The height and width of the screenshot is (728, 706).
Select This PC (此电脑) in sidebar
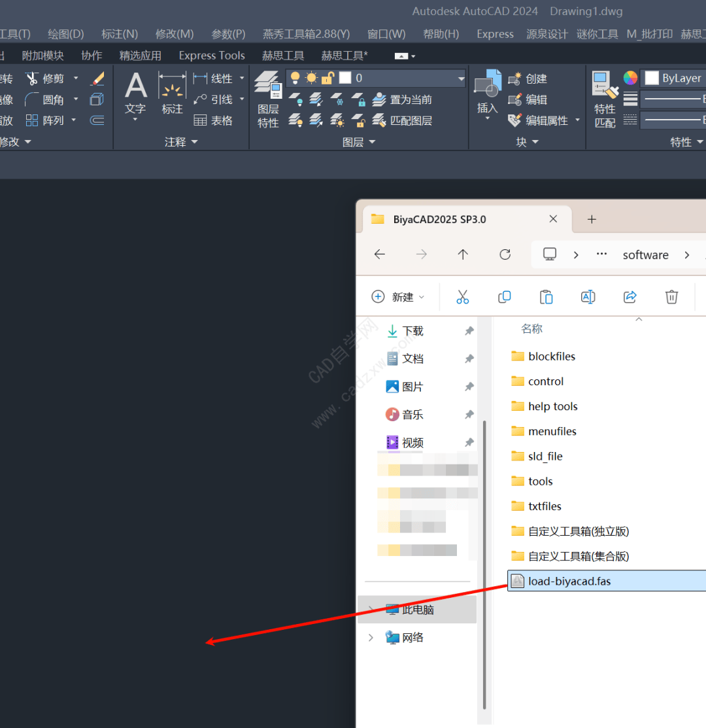[418, 610]
